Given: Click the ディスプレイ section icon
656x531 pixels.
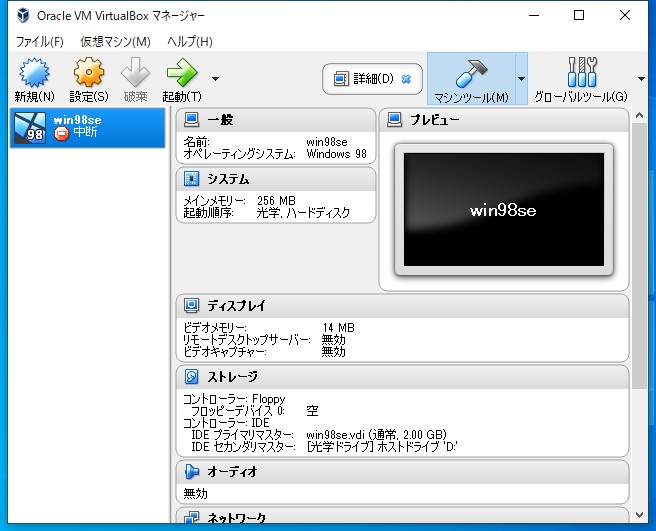Looking at the screenshot, I should (192, 305).
